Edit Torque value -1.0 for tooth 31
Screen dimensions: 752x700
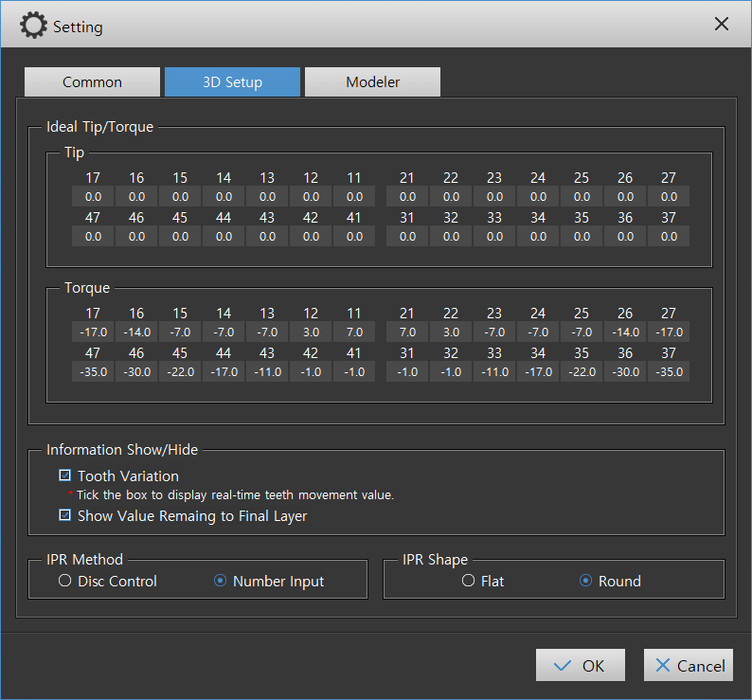click(407, 372)
